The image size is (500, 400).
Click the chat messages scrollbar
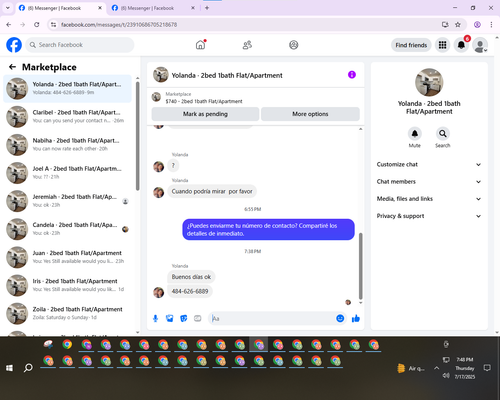tap(360, 266)
